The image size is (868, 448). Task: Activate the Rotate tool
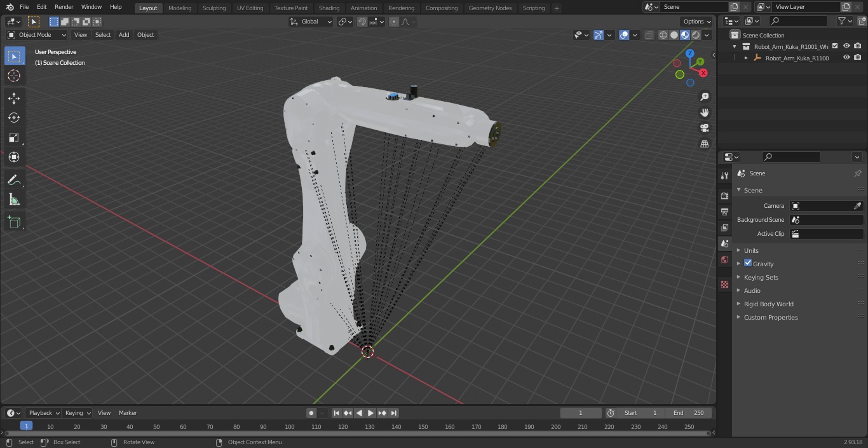tap(14, 118)
